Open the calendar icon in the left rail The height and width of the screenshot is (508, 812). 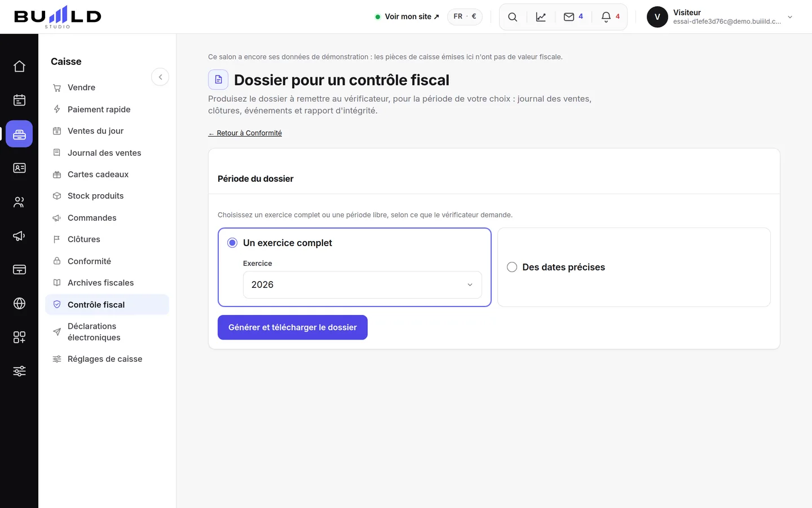click(19, 100)
